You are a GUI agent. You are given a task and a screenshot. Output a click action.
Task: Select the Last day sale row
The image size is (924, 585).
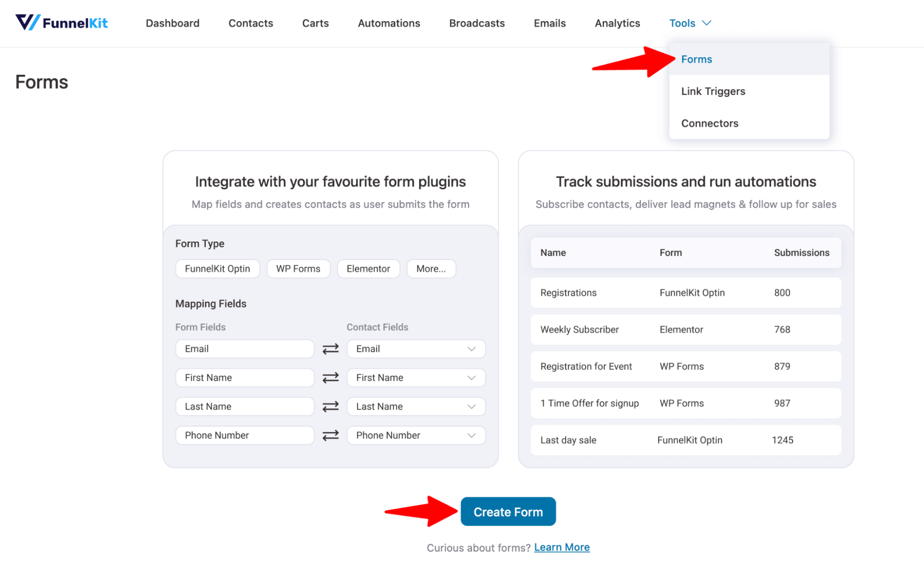[x=686, y=440]
